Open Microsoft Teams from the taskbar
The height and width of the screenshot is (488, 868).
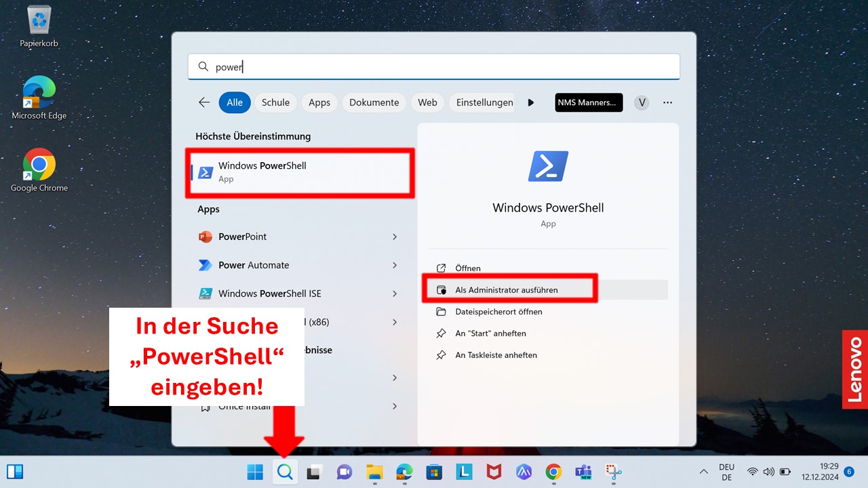coord(583,472)
